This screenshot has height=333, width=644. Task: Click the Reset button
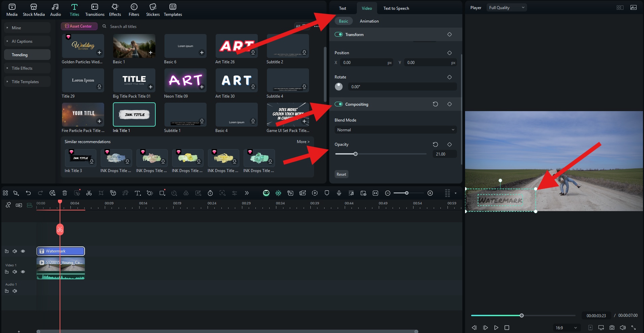(341, 174)
